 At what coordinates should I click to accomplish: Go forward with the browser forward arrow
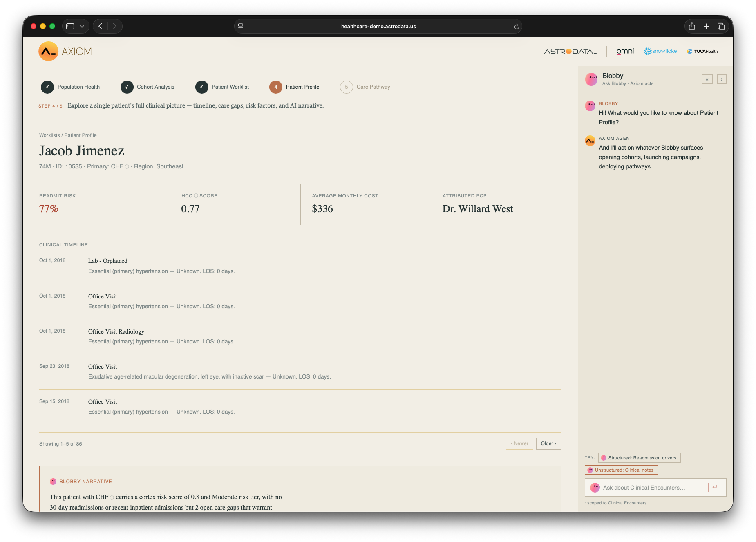coord(115,26)
